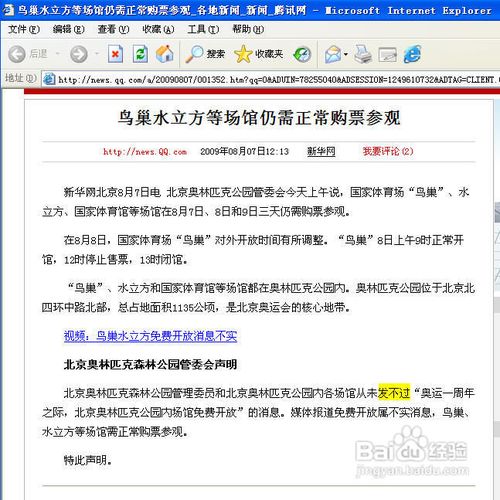Click the IE window icon in title bar
The height and width of the screenshot is (500, 500).
(x=8, y=10)
